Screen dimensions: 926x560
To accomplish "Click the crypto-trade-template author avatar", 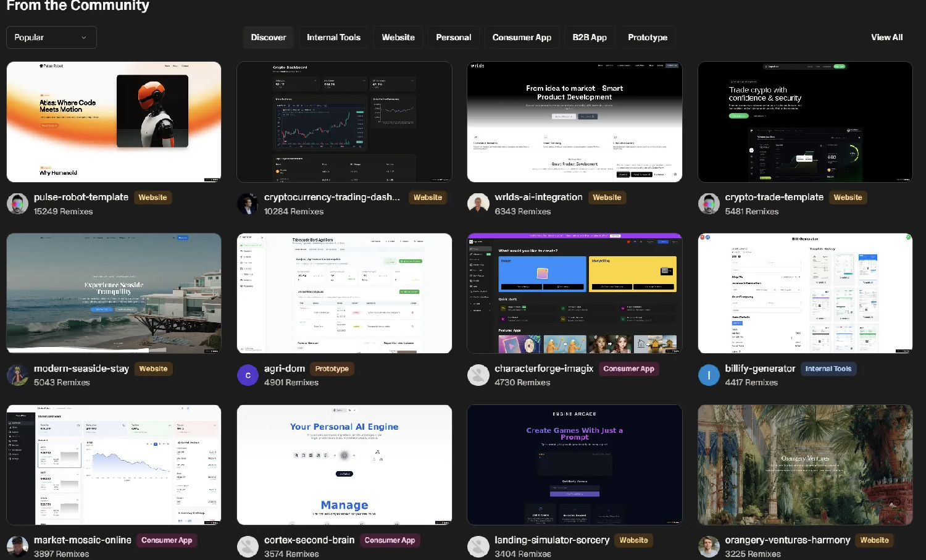I will pyautogui.click(x=709, y=204).
